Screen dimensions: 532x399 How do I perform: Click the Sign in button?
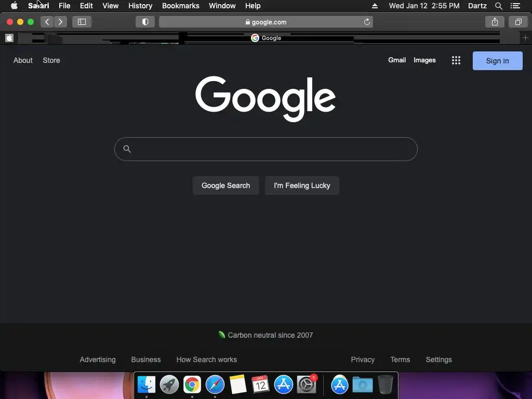pyautogui.click(x=497, y=61)
